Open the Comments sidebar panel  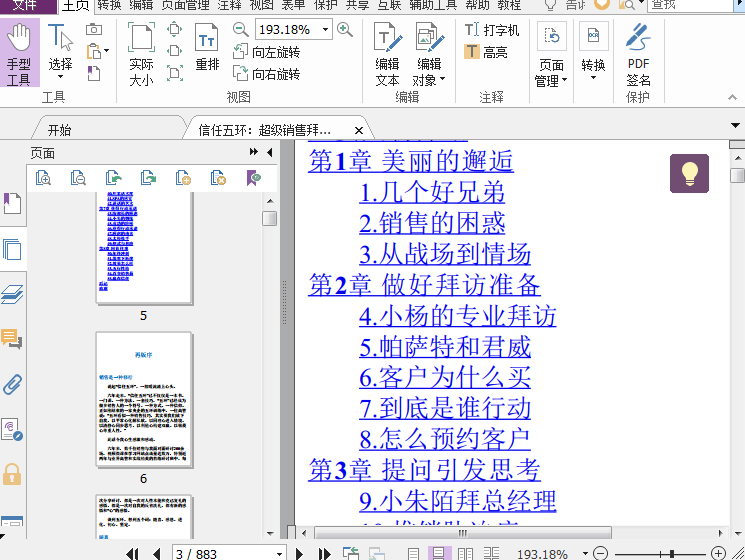11,339
